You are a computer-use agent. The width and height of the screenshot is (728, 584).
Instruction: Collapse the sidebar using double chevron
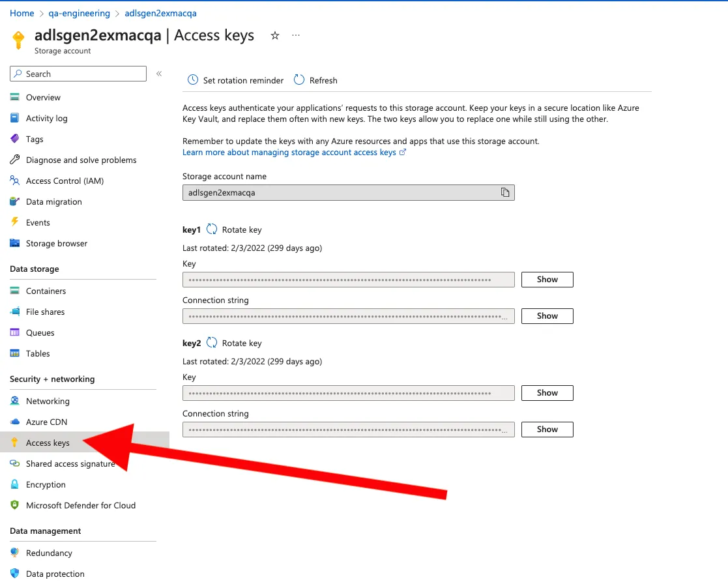[x=159, y=74]
